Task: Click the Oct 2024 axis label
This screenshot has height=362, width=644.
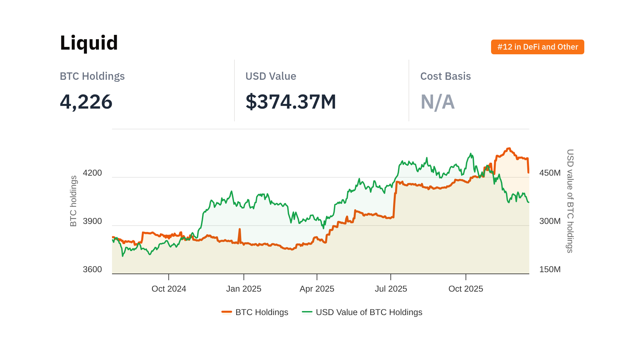Action: (169, 289)
